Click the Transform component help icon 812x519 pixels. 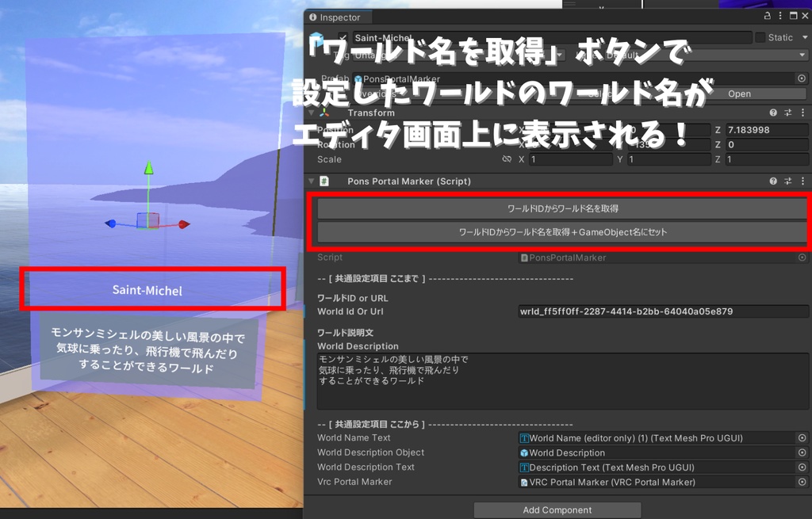[x=773, y=113]
